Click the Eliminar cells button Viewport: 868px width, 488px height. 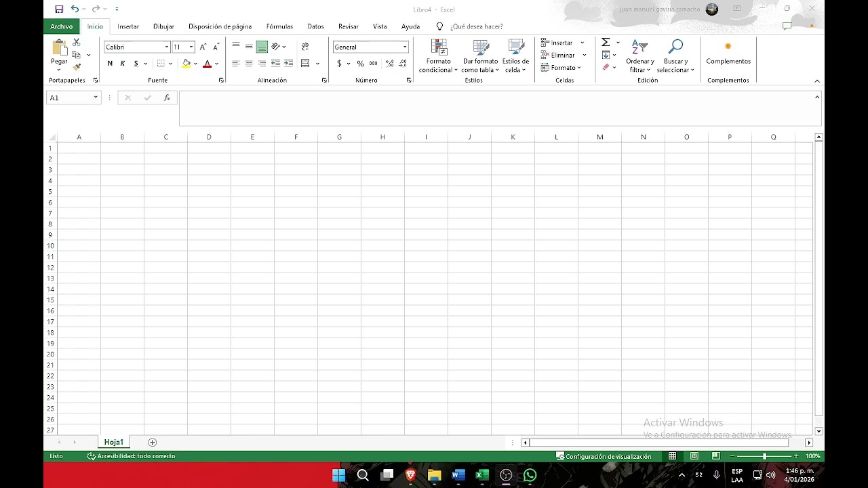coord(562,55)
